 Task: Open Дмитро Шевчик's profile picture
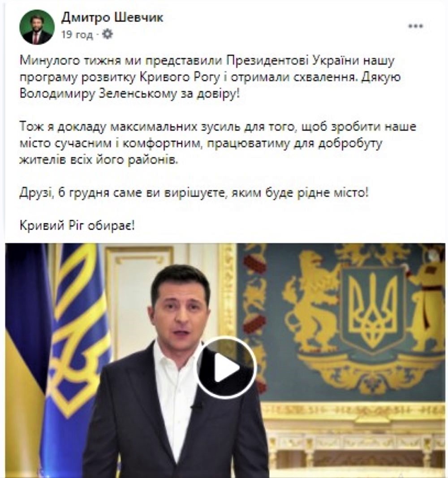coord(37,27)
